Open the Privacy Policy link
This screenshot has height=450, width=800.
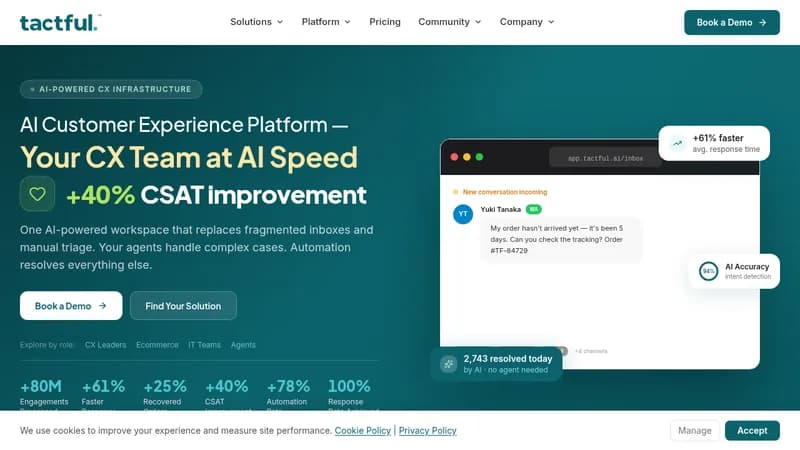pyautogui.click(x=428, y=431)
